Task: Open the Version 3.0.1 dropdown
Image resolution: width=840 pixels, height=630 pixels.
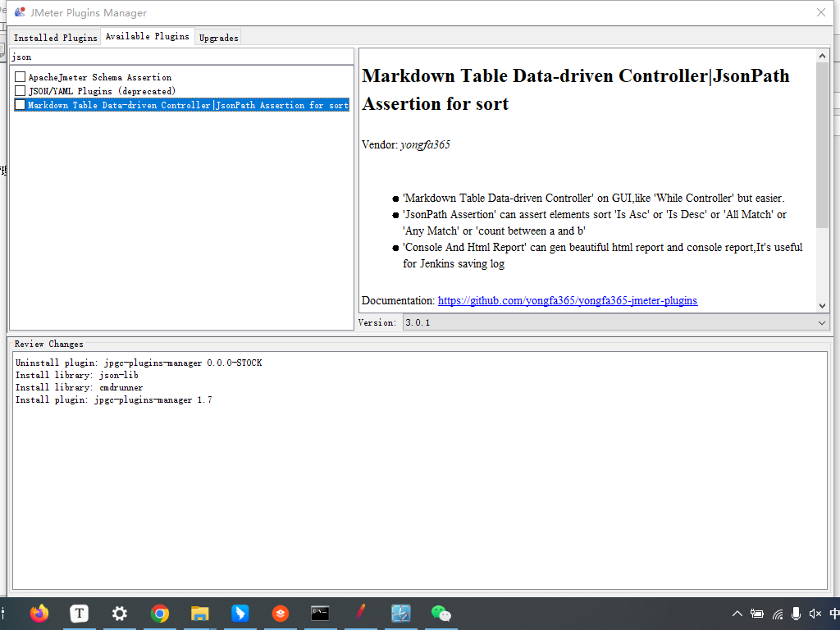Action: point(615,322)
